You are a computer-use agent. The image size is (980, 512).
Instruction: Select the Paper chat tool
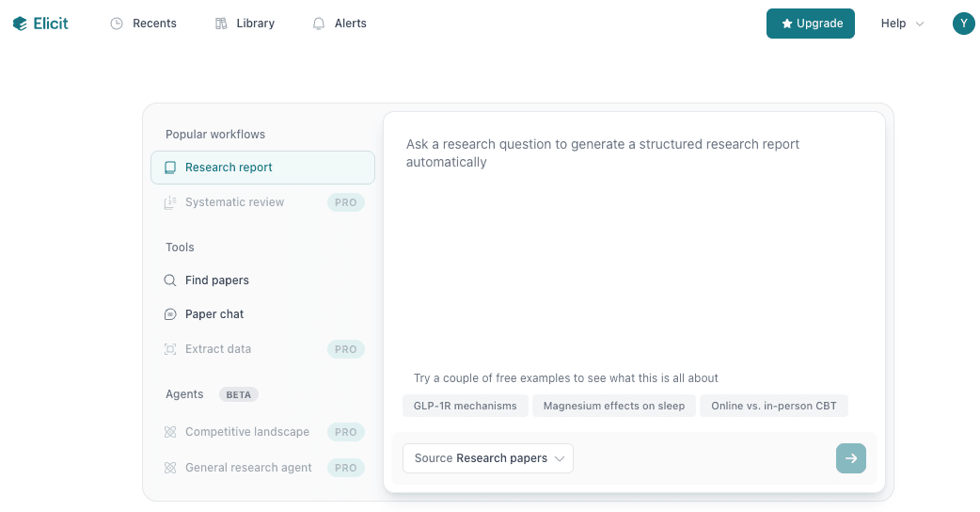pos(262,314)
